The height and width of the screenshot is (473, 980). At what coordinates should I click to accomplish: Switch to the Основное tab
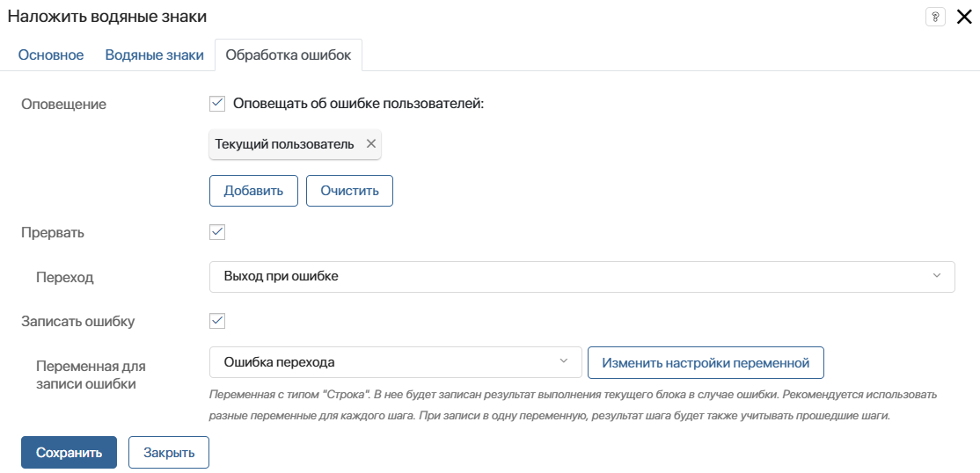point(51,55)
